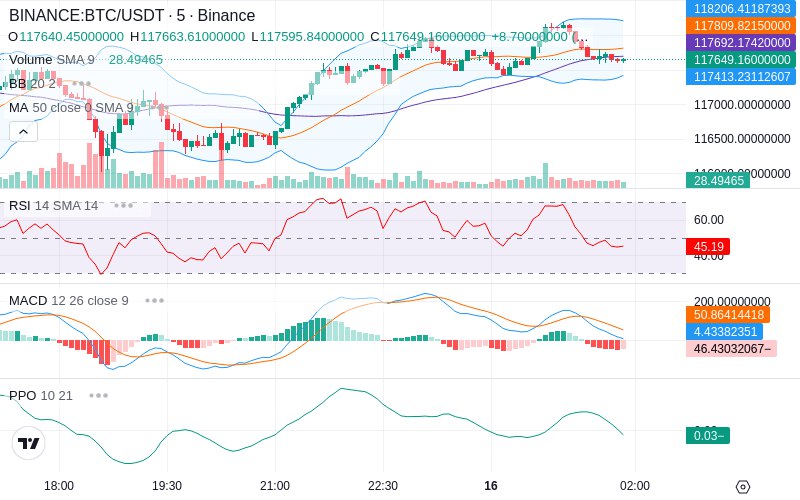Click the PPO value label 0.03
The image size is (800, 500).
[x=708, y=435]
